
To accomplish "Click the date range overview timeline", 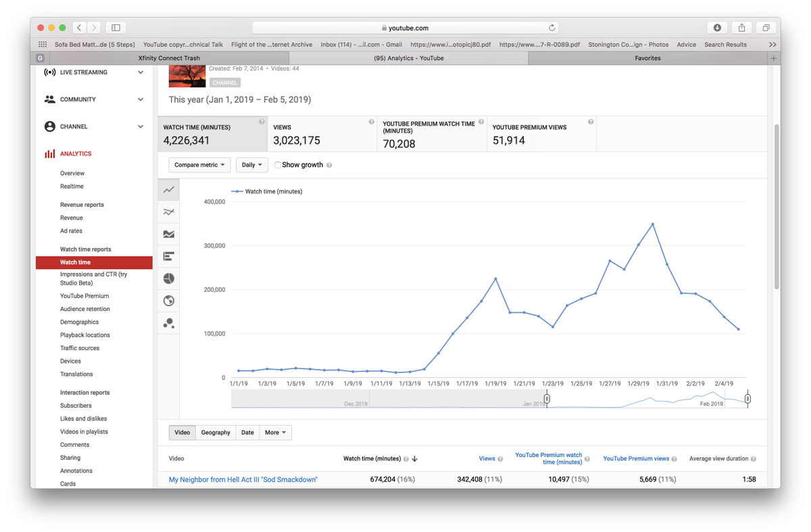I will pos(489,399).
